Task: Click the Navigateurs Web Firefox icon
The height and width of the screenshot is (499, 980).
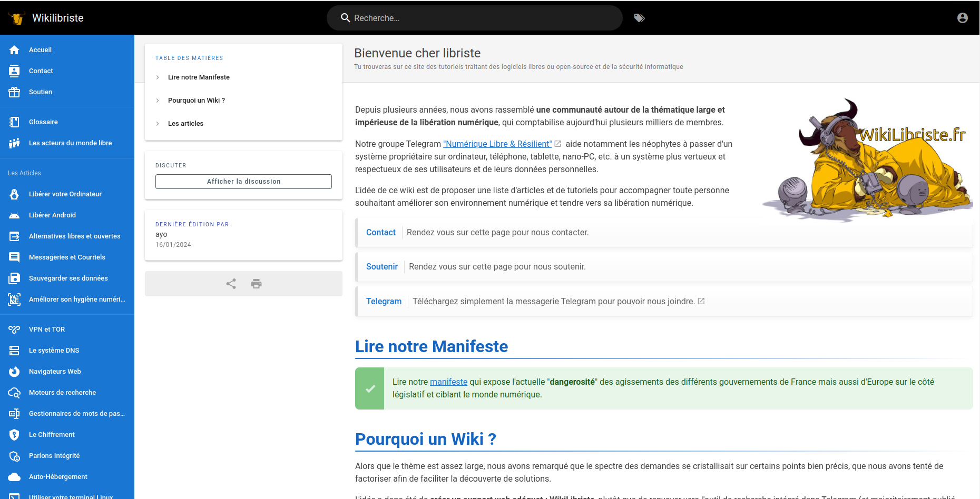Action: pos(14,372)
